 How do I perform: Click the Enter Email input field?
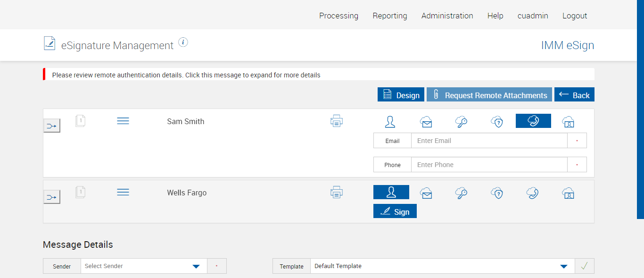click(x=488, y=141)
